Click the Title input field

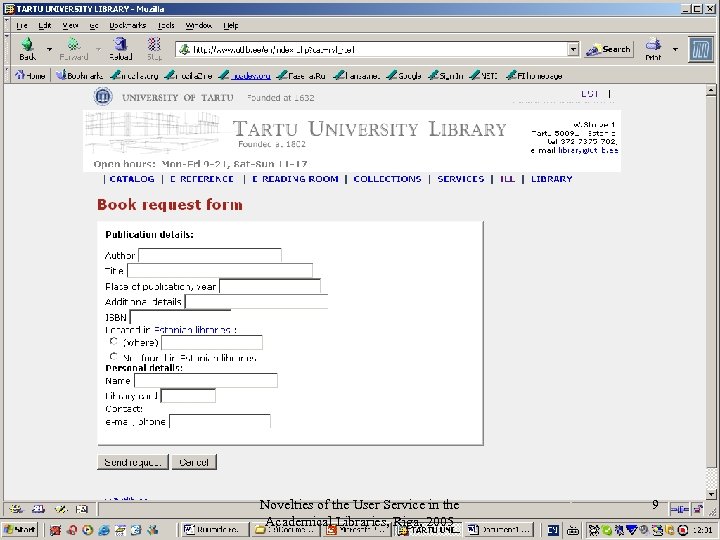(x=220, y=270)
